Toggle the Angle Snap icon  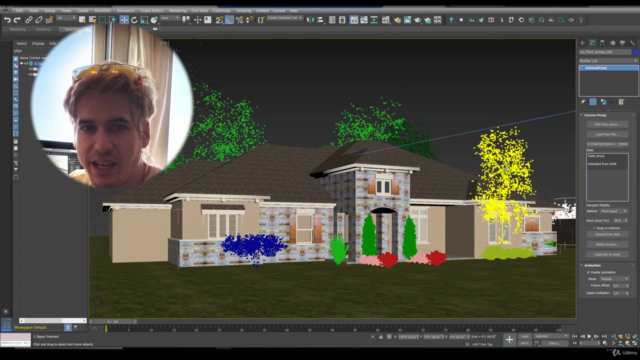[229, 20]
